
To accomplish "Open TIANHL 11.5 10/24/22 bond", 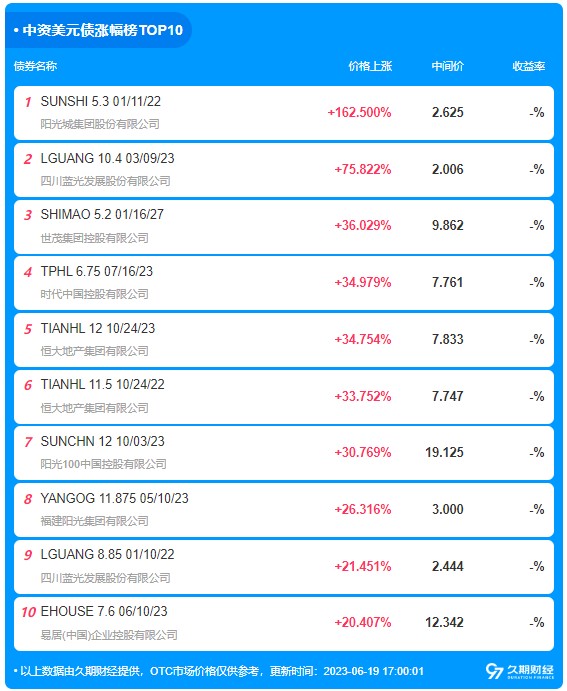I will tap(284, 397).
